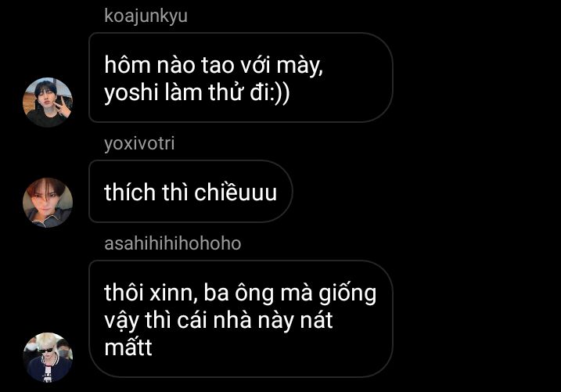Open asahihihihohoho's blond sunglasses avatar
This screenshot has height=392, width=561.
[x=48, y=358]
